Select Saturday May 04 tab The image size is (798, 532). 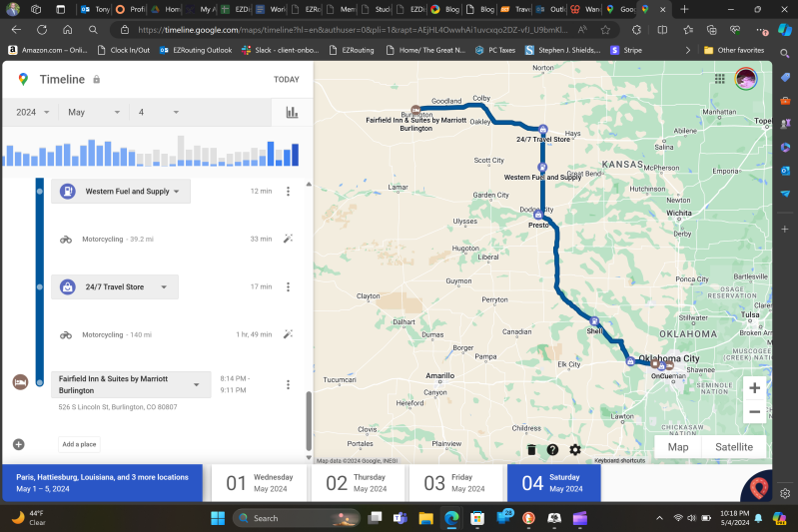(553, 483)
